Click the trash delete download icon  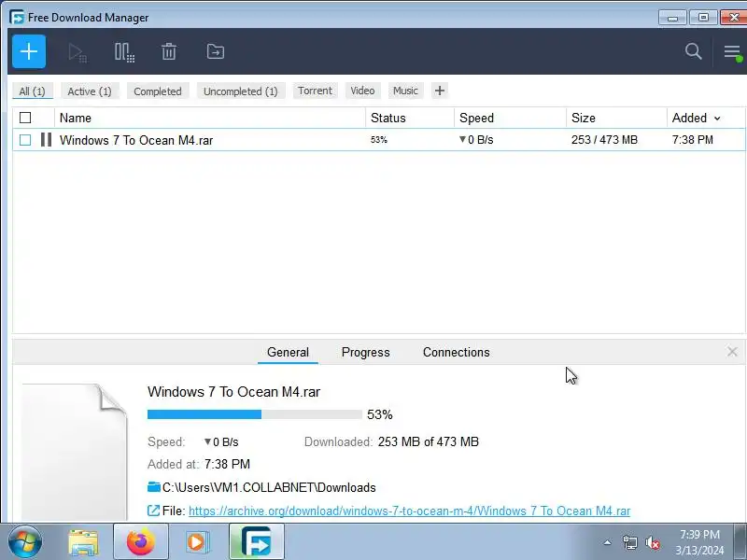pos(169,51)
